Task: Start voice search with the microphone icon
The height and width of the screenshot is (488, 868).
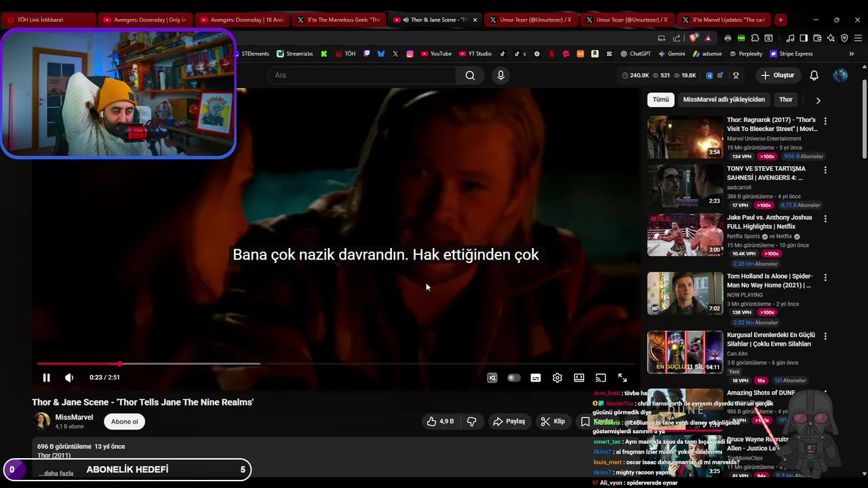Action: [500, 75]
